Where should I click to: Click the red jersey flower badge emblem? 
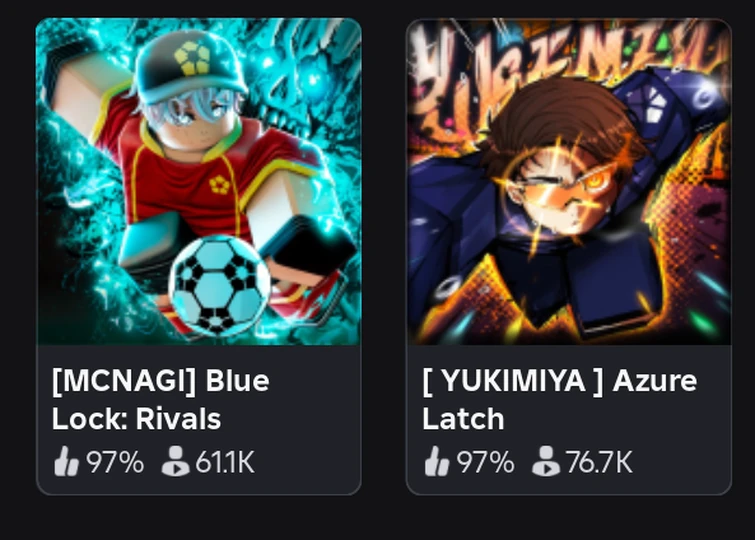[220, 185]
